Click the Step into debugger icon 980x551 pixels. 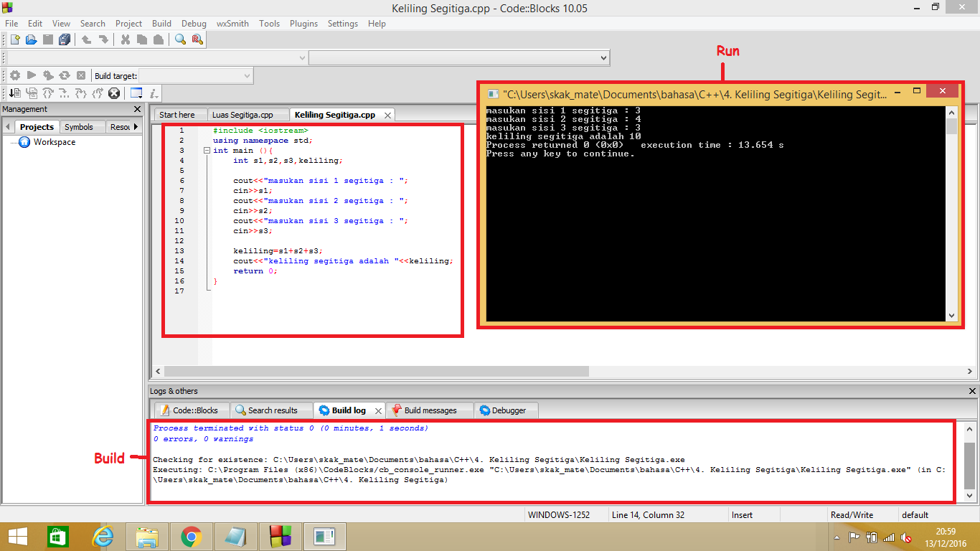tap(81, 93)
